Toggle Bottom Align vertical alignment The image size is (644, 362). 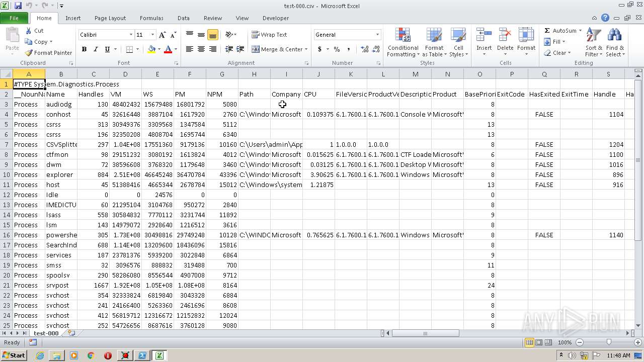pyautogui.click(x=213, y=35)
